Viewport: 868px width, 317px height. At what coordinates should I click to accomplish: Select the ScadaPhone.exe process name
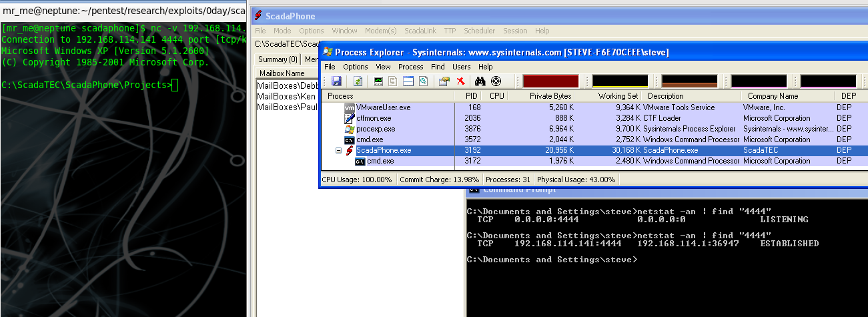pos(384,150)
